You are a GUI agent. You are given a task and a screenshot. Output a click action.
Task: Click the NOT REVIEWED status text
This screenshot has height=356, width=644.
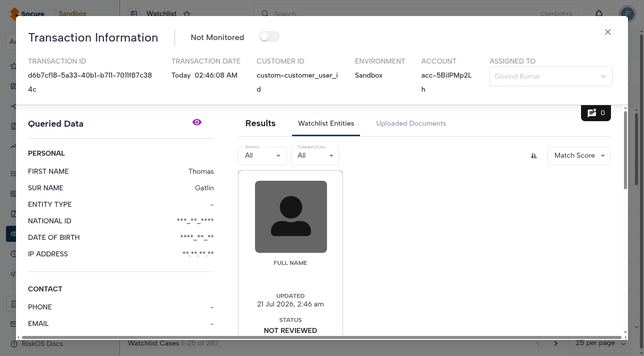pos(290,330)
